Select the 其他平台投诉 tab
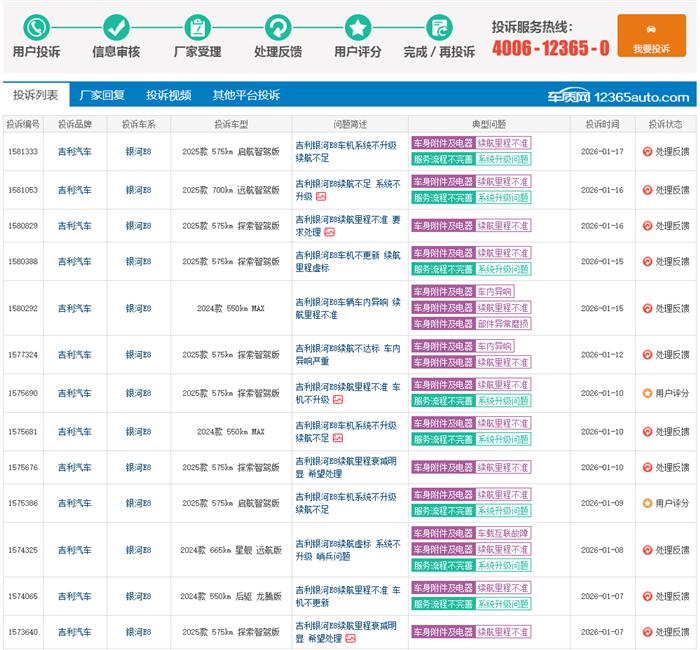Image resolution: width=700 pixels, height=650 pixels. pos(246,96)
